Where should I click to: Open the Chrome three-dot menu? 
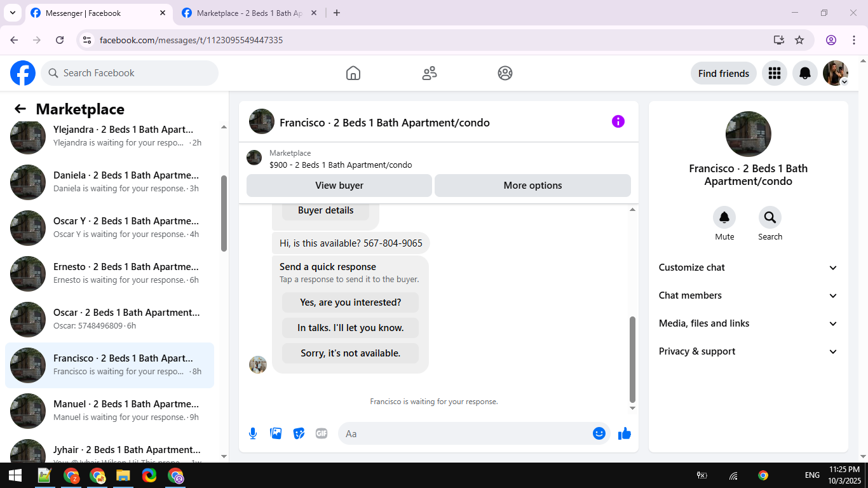(x=854, y=40)
